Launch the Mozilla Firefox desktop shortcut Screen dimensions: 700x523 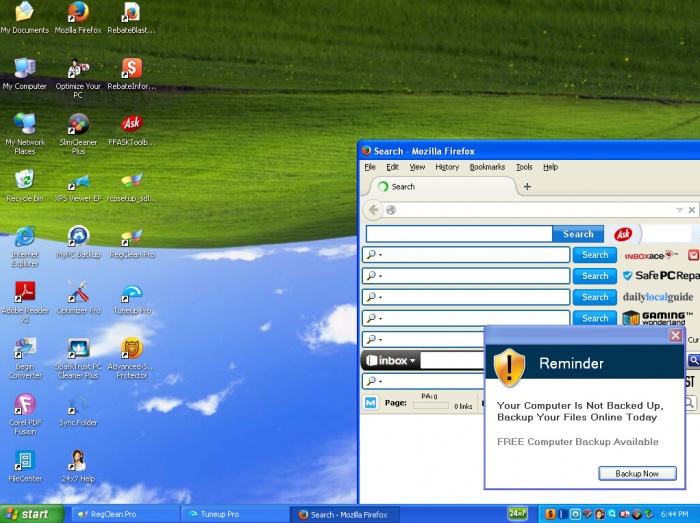click(78, 18)
